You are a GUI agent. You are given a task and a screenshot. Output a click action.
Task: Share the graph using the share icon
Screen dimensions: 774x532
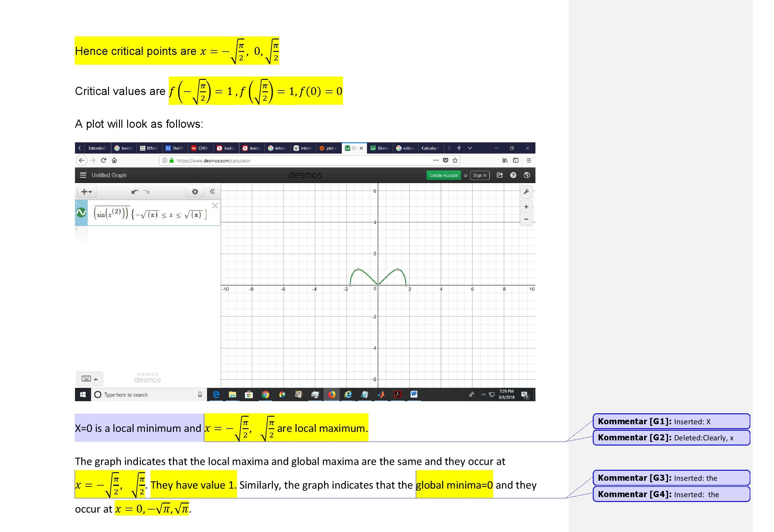(500, 175)
